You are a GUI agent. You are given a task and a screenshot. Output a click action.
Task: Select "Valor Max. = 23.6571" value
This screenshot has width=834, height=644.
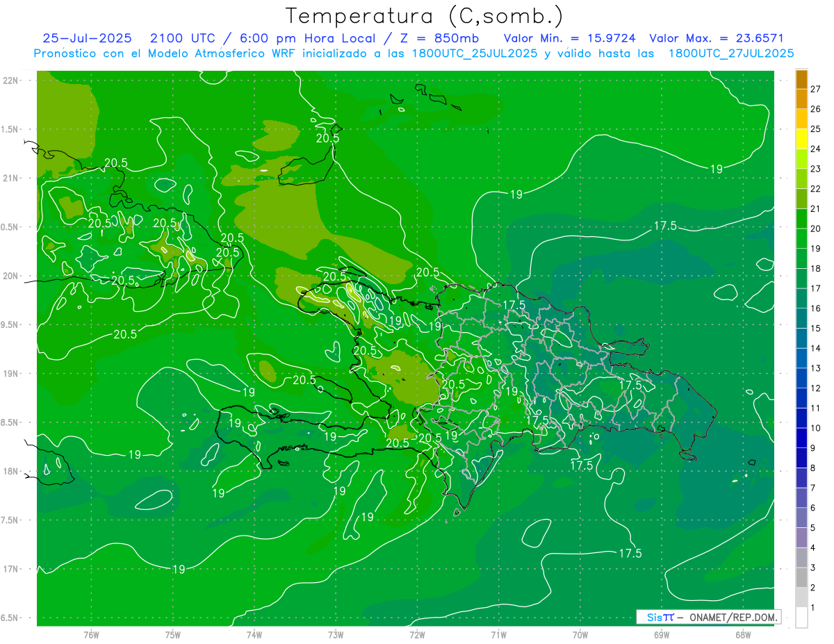click(x=716, y=38)
